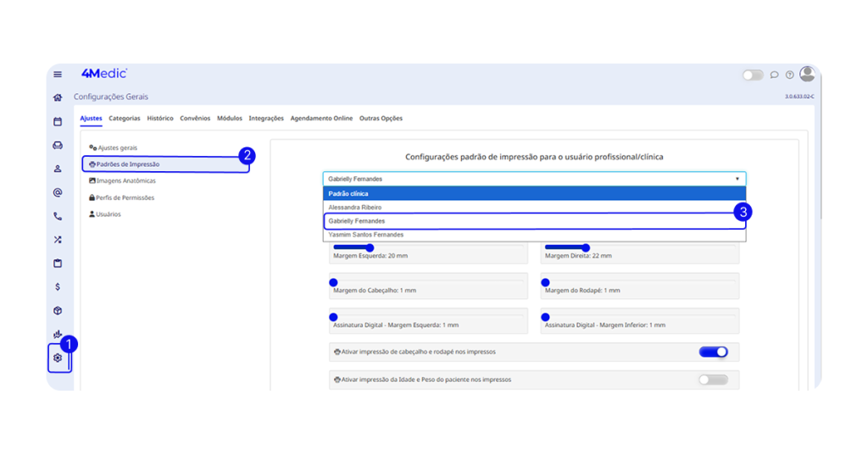Screen dimensions: 868x455
Task: Open the help question mark icon
Action: coord(790,75)
